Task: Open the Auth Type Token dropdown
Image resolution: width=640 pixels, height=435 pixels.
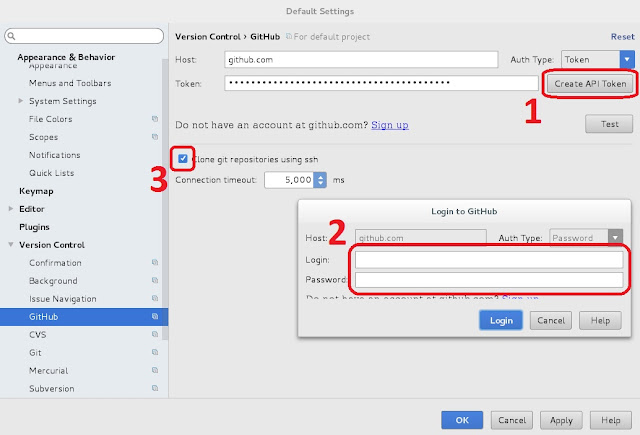Action: click(x=627, y=60)
